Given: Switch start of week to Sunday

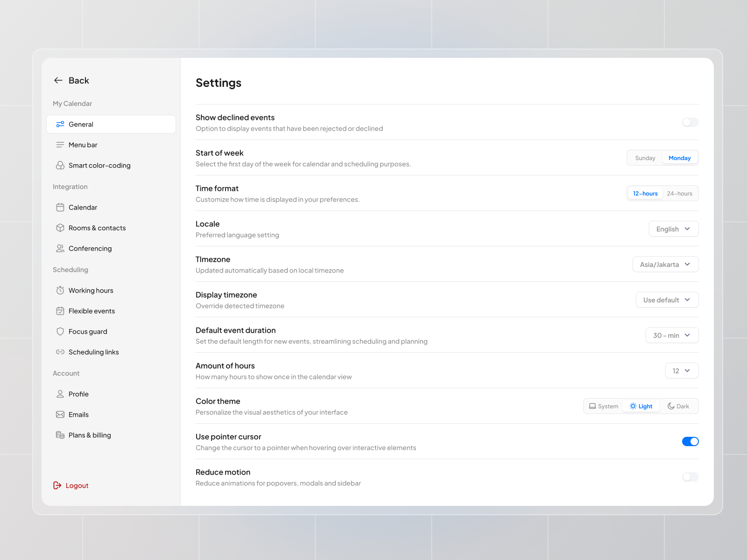Looking at the screenshot, I should tap(645, 158).
